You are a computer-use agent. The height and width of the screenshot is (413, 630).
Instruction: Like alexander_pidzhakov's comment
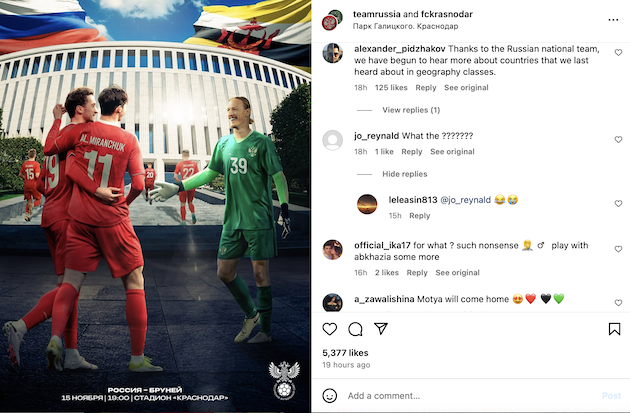[618, 52]
